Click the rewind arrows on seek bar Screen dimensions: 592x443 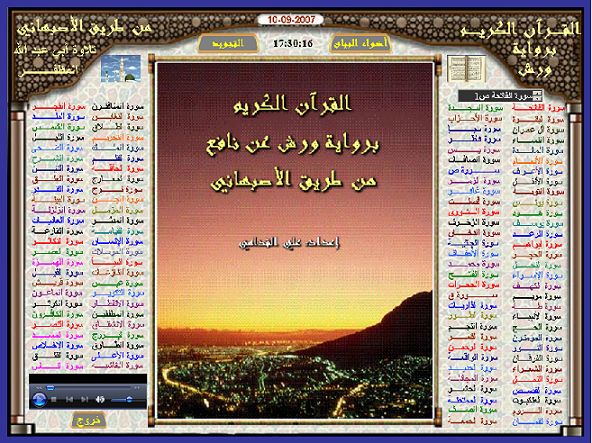39,388
